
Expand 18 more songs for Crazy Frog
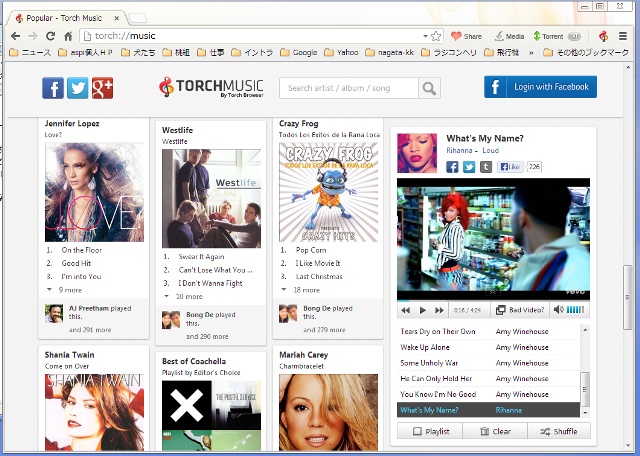click(301, 290)
